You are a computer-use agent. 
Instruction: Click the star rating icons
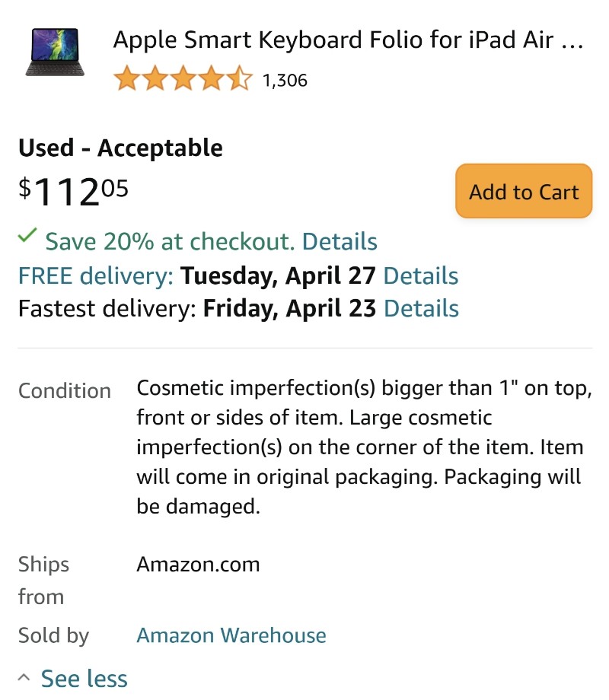183,78
